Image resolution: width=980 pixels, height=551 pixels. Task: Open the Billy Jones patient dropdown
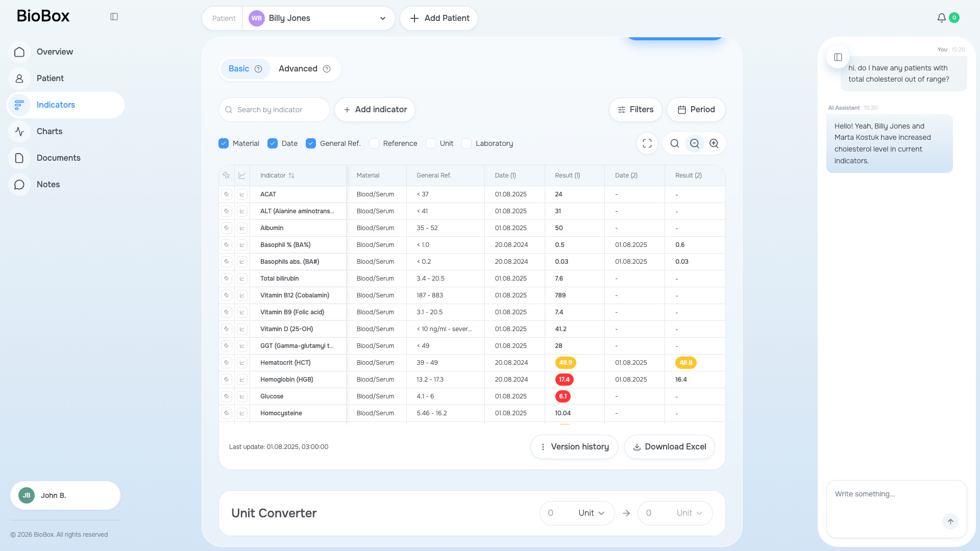point(318,18)
